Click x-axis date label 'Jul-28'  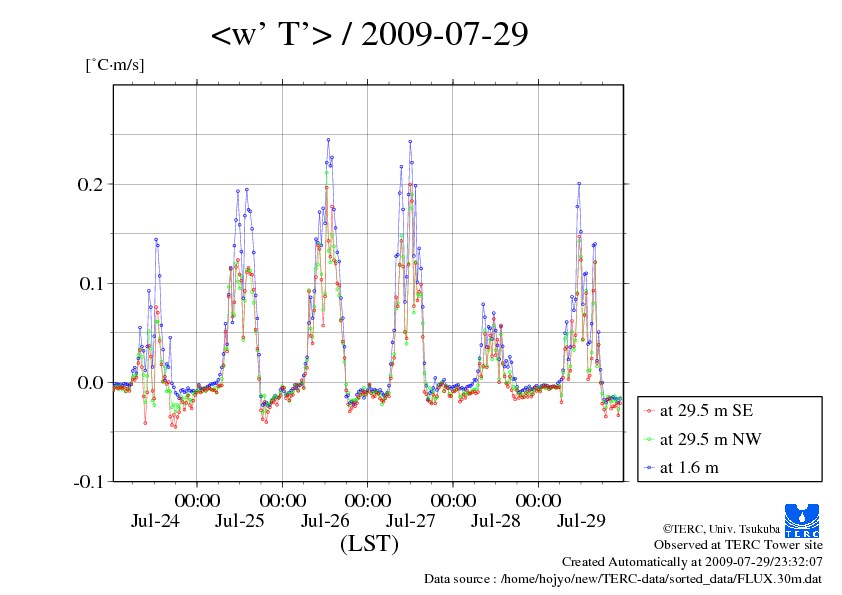496,520
